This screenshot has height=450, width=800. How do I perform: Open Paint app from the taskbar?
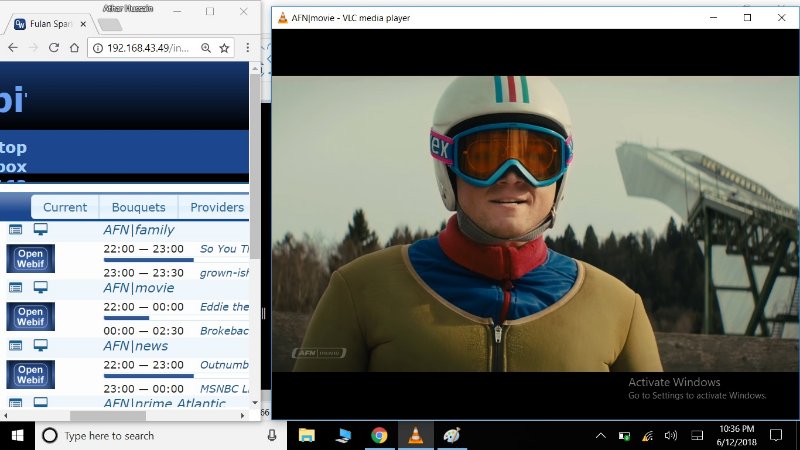452,435
